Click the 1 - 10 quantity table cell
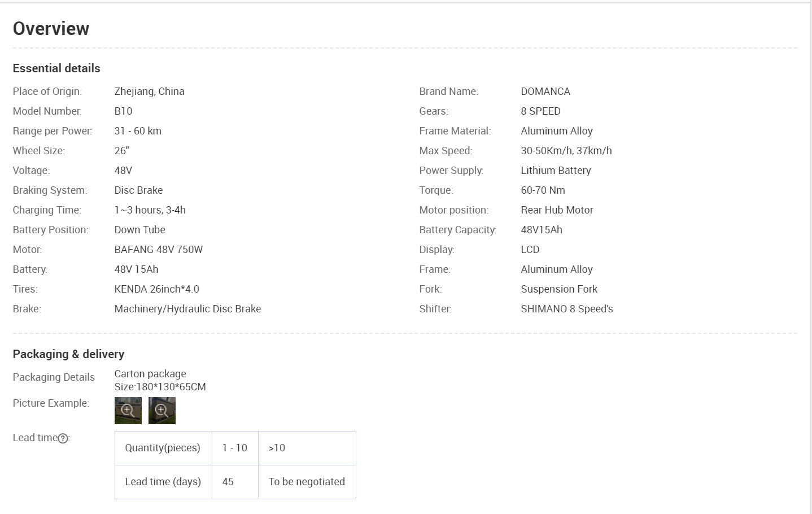This screenshot has height=514, width=812. 234,448
